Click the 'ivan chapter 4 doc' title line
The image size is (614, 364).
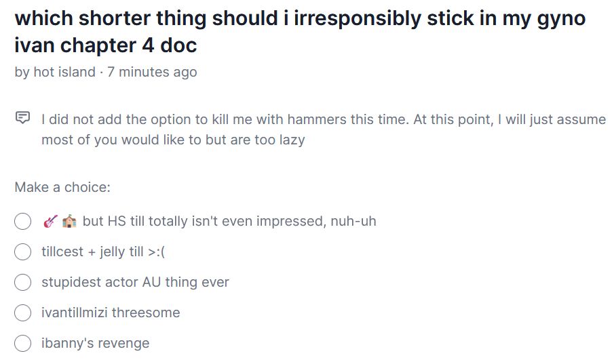105,45
